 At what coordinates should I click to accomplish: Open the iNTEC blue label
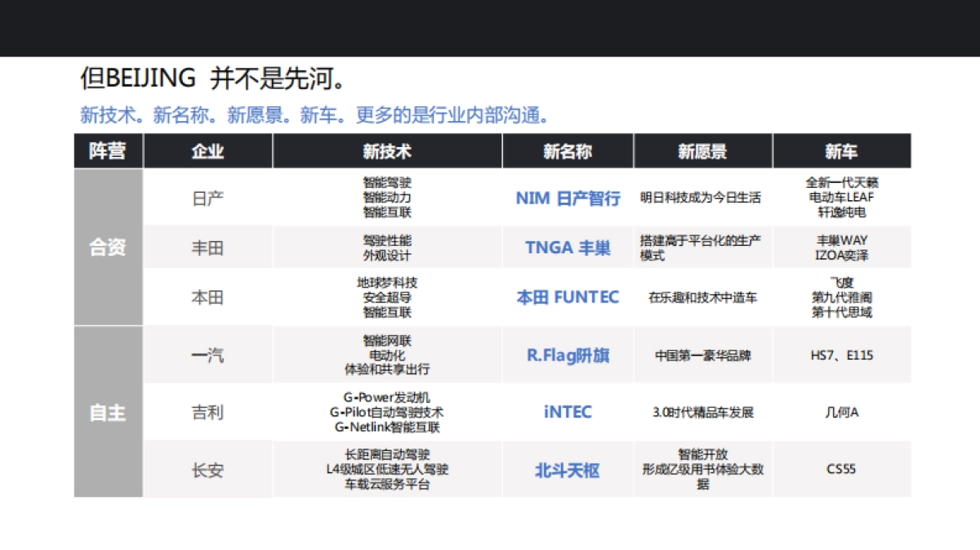pyautogui.click(x=567, y=413)
